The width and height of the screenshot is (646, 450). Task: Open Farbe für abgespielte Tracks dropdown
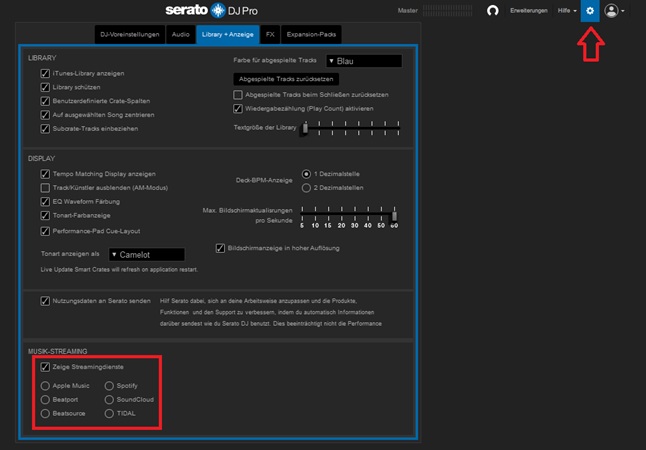[364, 61]
